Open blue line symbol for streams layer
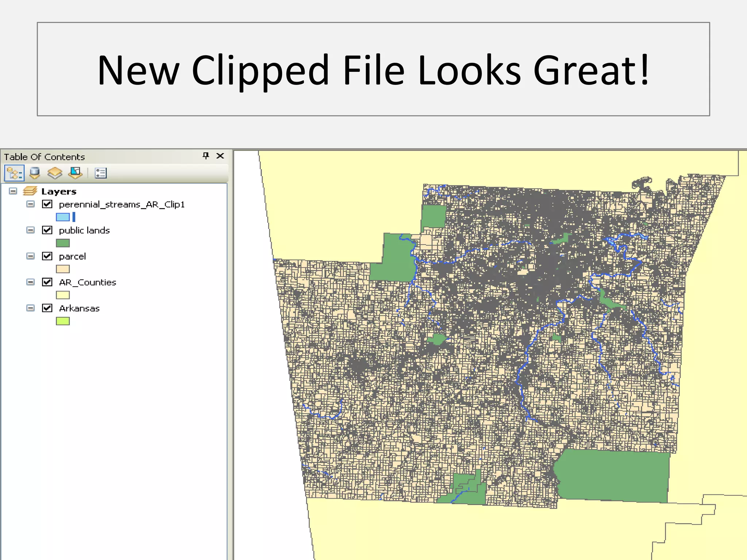747x560 pixels. (74, 217)
